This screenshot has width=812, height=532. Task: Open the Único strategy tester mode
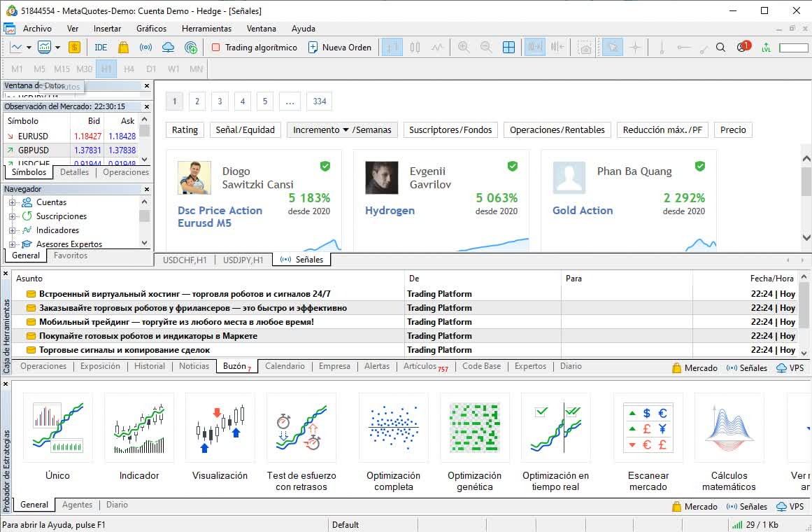point(57,428)
